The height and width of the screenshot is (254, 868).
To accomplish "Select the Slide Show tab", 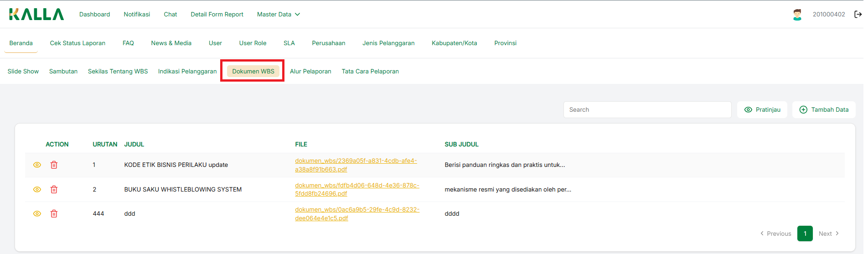I will pyautogui.click(x=23, y=72).
